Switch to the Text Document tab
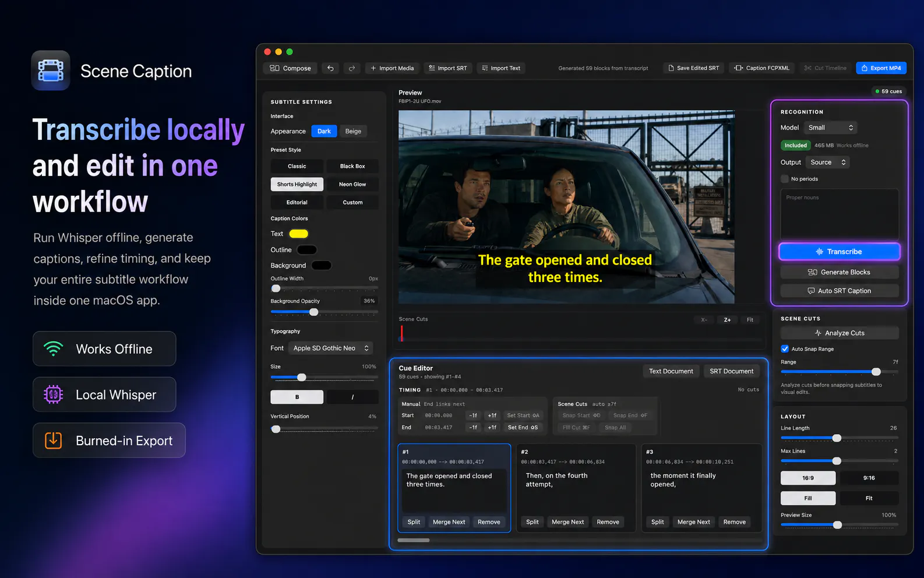The height and width of the screenshot is (578, 924). [671, 371]
